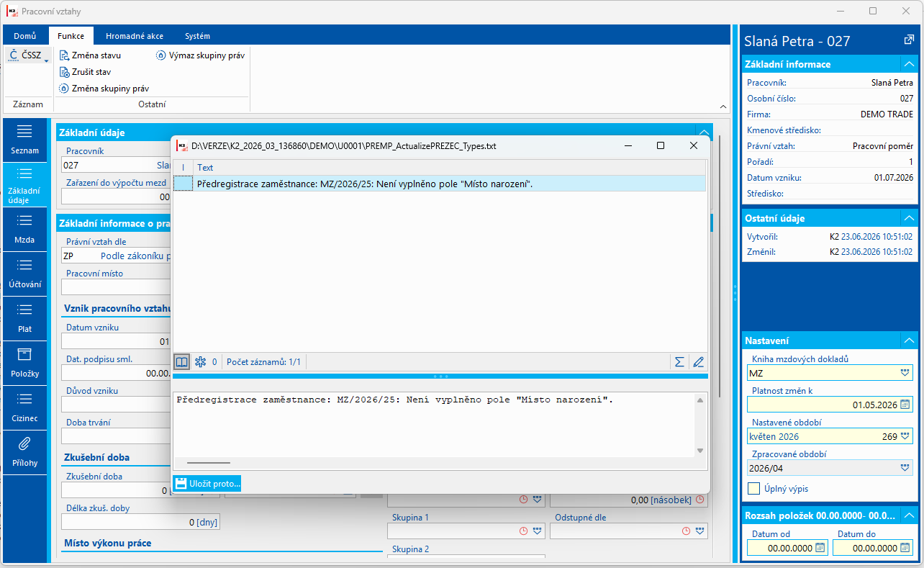Close the log text file window
This screenshot has width=924, height=568.
(x=694, y=145)
